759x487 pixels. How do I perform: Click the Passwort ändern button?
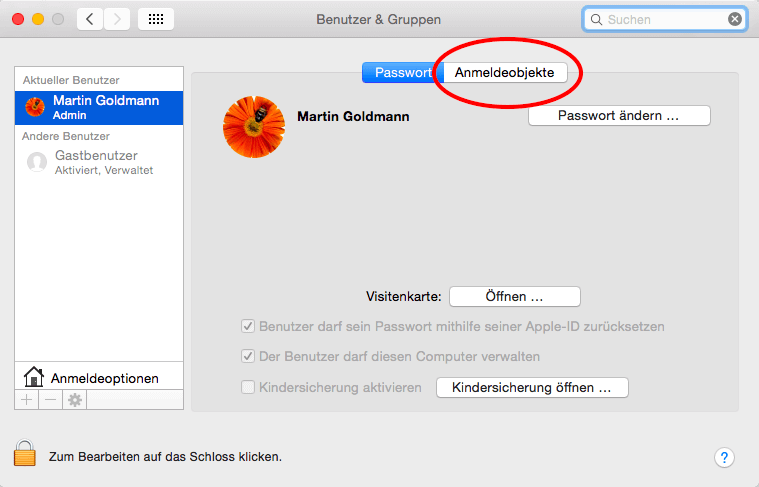click(x=619, y=116)
